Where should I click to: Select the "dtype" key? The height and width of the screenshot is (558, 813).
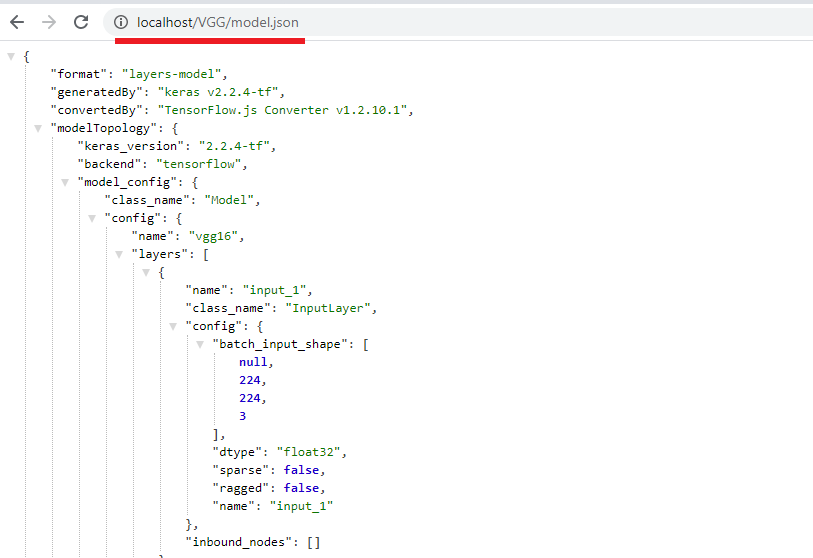[237, 452]
